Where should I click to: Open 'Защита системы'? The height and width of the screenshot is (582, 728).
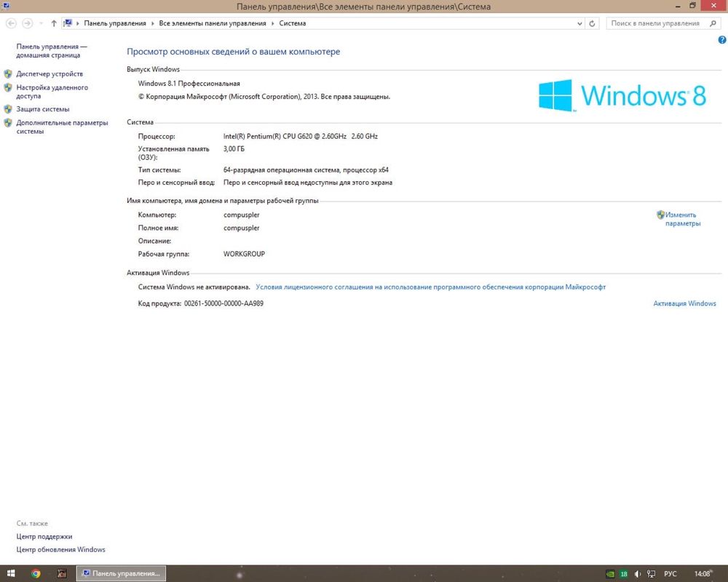point(43,109)
